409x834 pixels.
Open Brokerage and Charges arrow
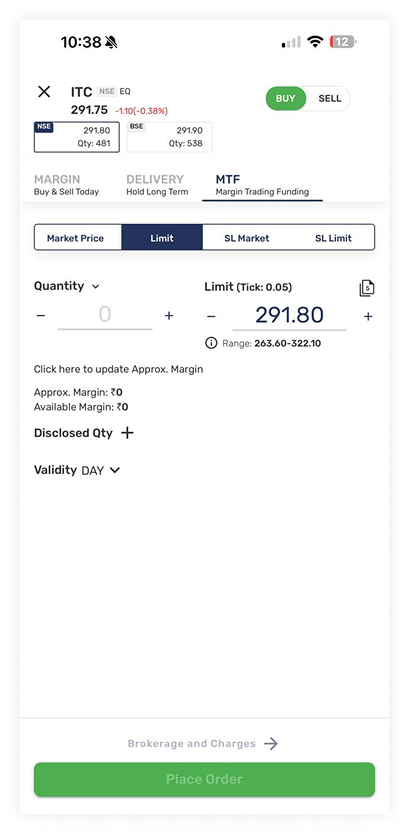[x=271, y=744]
